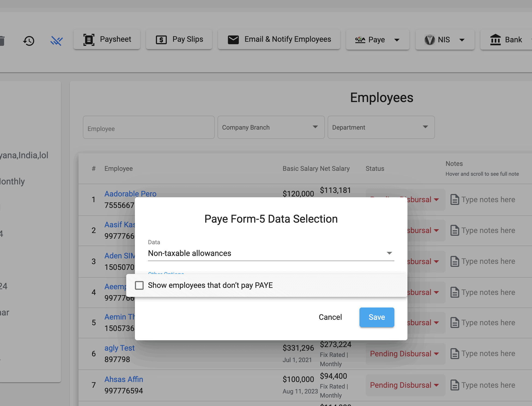Click the Employee search field
Image resolution: width=532 pixels, height=406 pixels.
click(x=149, y=127)
